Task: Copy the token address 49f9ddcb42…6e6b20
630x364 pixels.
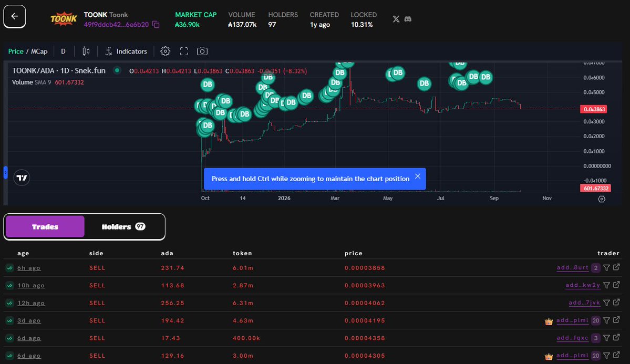Action: click(x=156, y=25)
